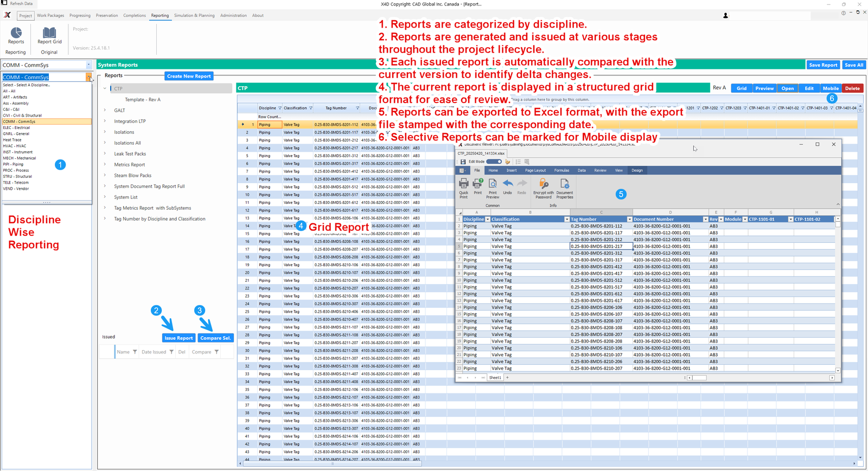Image resolution: width=868 pixels, height=471 pixels.
Task: Select the Sheet1 tab
Action: point(495,377)
